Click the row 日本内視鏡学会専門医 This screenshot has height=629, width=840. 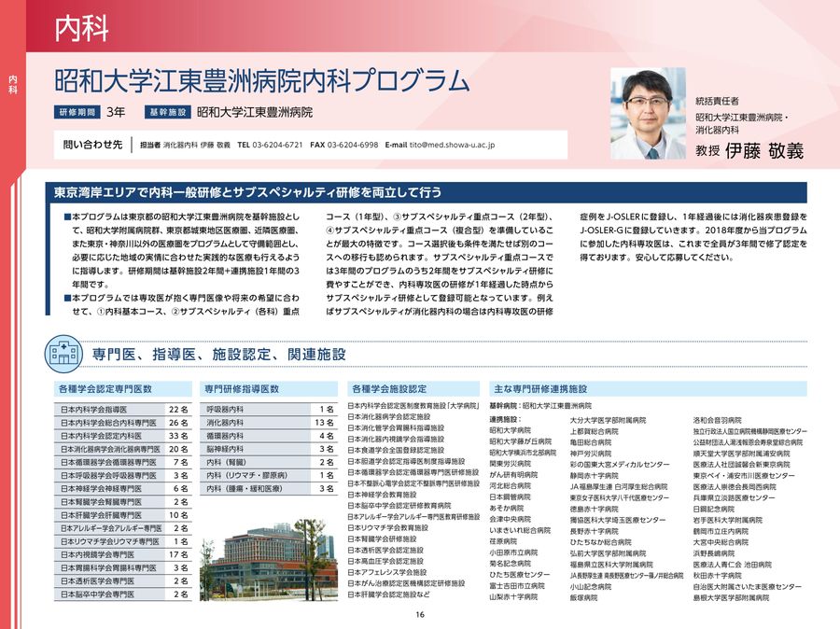point(122,555)
